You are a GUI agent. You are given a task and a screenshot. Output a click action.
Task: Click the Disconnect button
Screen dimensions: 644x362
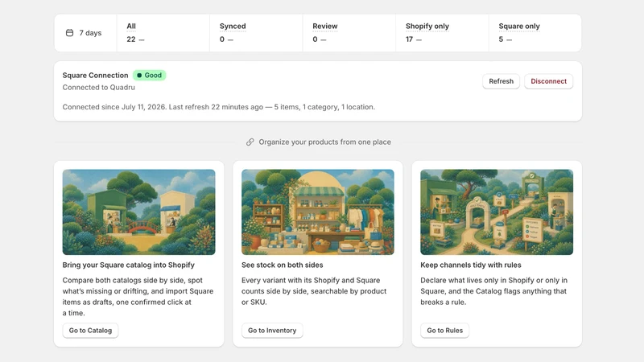coord(548,81)
